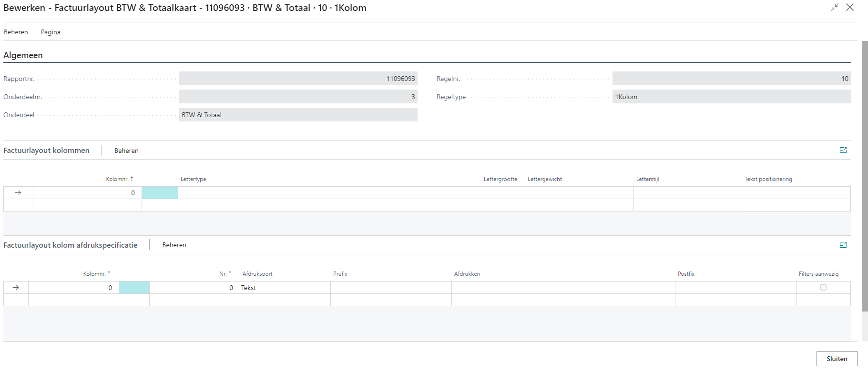The height and width of the screenshot is (372, 868).
Task: Click the Prefix cell in first row
Action: click(x=390, y=288)
